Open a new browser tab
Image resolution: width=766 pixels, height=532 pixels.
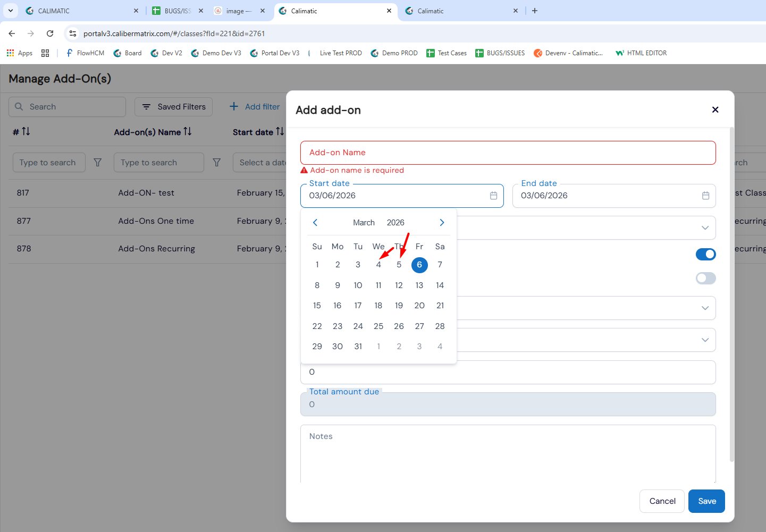535,11
